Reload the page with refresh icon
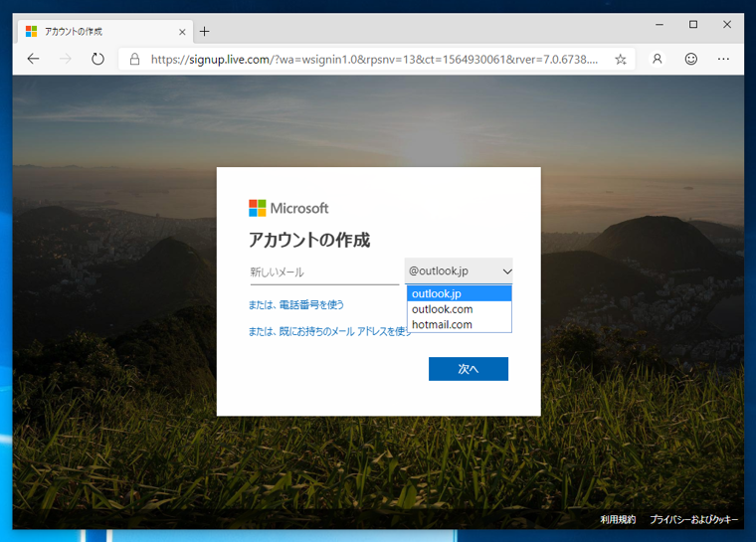 (x=97, y=59)
